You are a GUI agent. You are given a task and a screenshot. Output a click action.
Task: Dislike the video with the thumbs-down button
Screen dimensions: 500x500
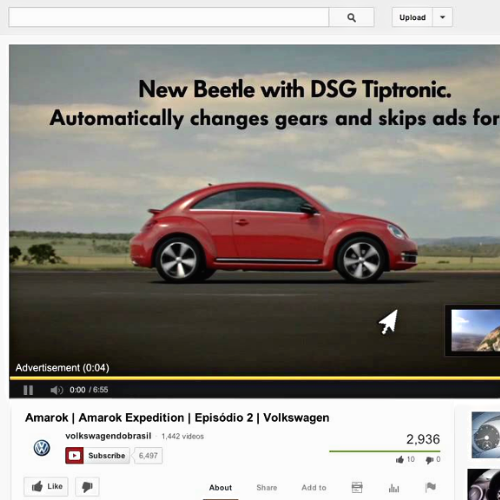click(x=87, y=487)
